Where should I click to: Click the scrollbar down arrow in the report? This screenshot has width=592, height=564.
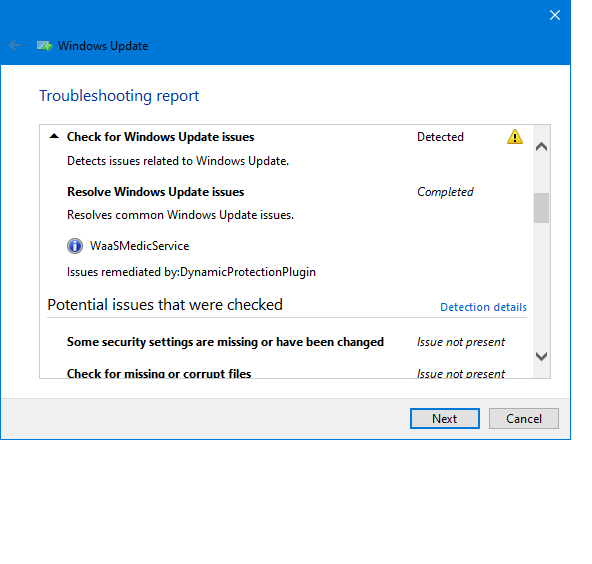click(541, 356)
